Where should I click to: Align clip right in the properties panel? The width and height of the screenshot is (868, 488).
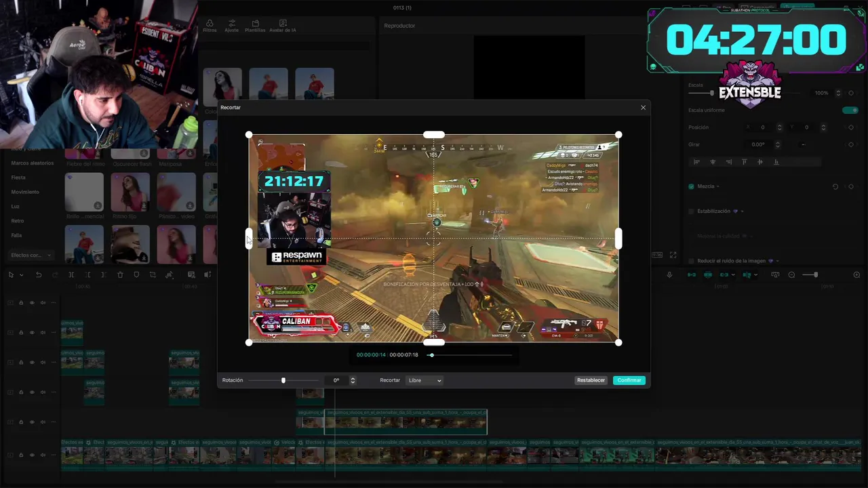729,162
